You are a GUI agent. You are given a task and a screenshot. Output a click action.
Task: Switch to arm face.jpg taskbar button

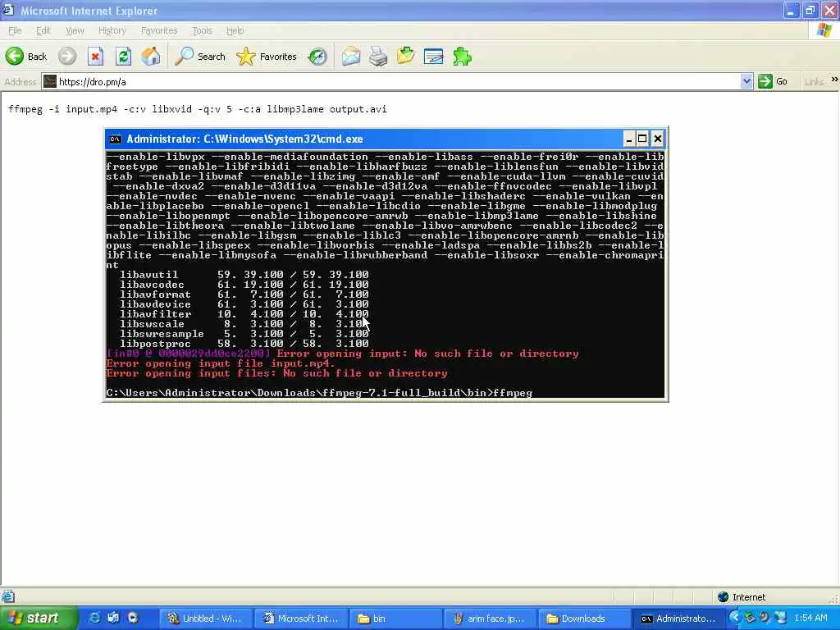491,619
